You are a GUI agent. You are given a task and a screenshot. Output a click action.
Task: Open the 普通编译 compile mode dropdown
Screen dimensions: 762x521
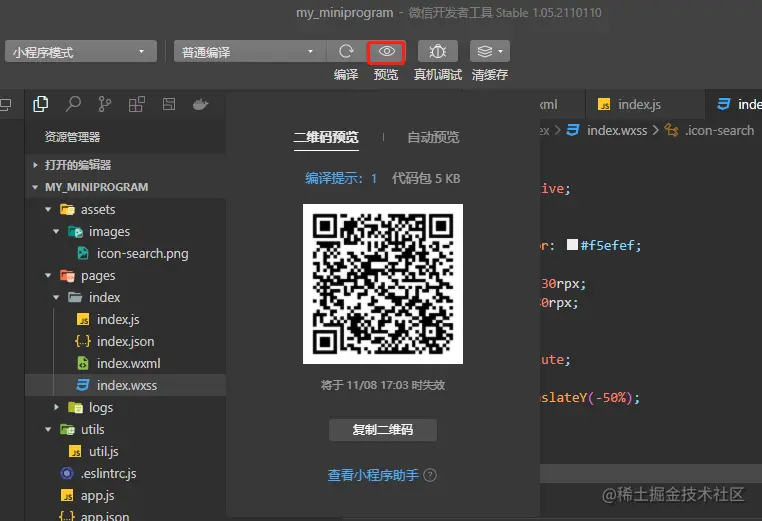coord(250,51)
